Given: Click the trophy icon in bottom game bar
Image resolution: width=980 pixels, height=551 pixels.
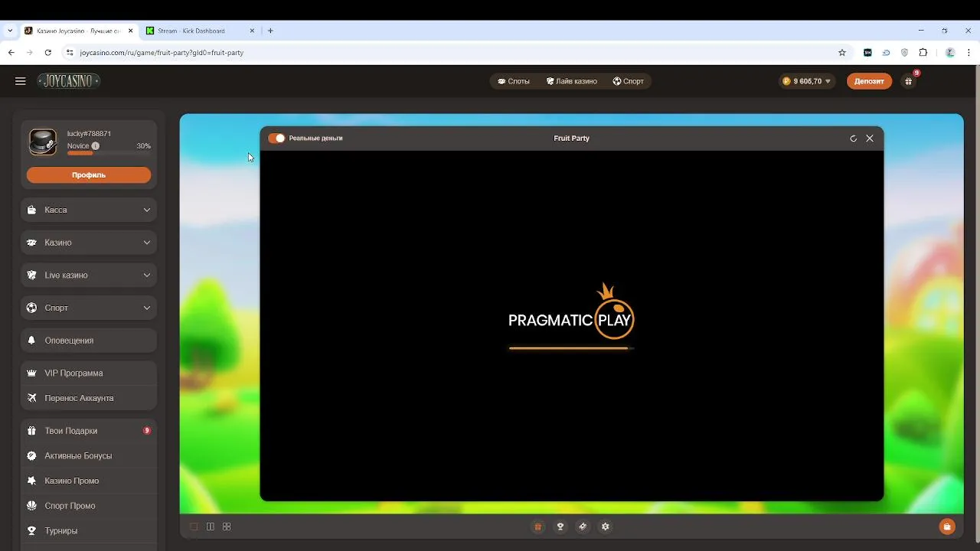Looking at the screenshot, I should [x=560, y=527].
